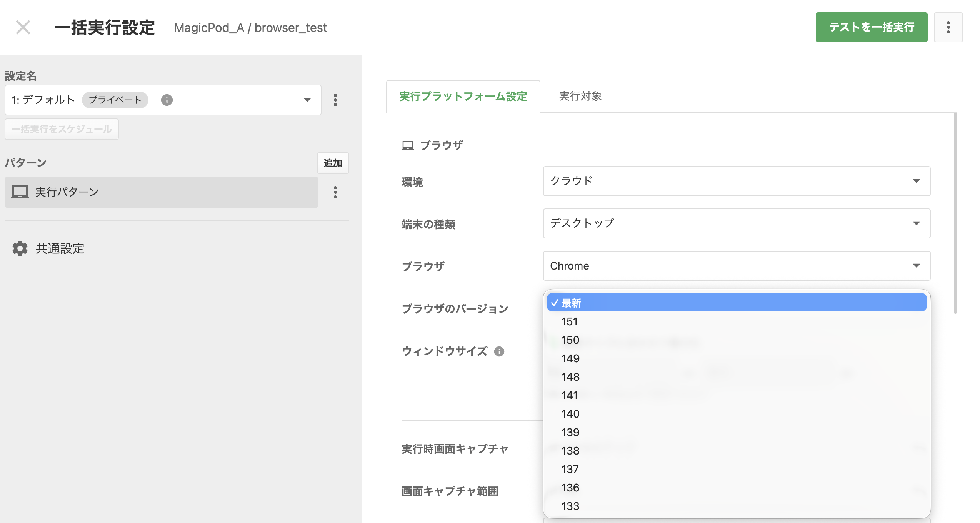Open the Chrome browser dropdown
Image resolution: width=980 pixels, height=523 pixels.
[x=737, y=266]
